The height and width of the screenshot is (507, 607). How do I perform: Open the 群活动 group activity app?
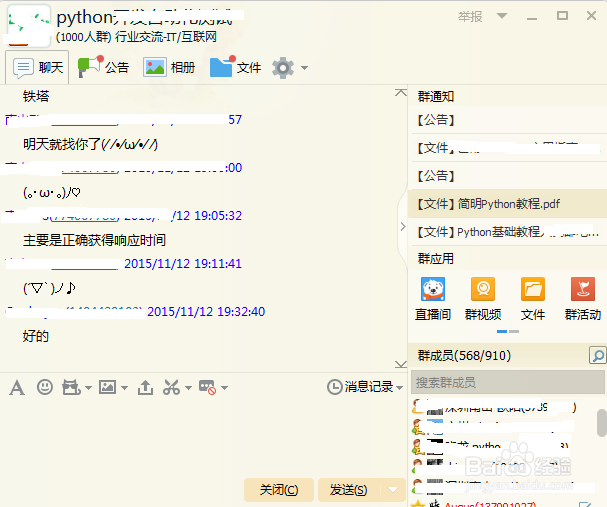[x=583, y=299]
